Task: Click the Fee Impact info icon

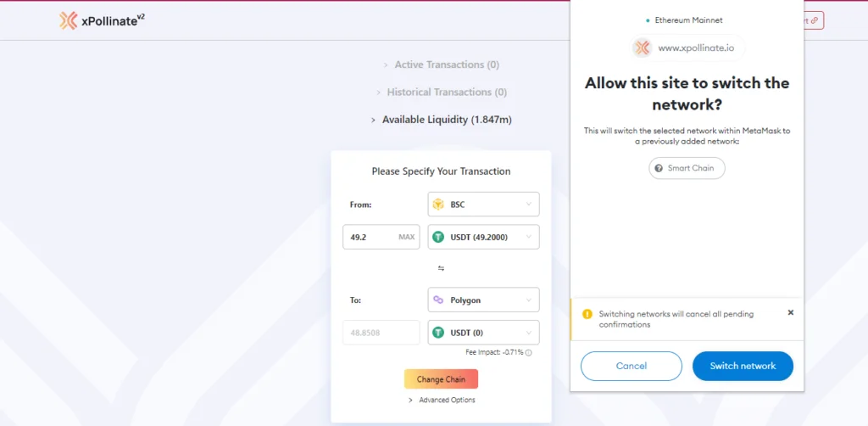Action: (528, 353)
